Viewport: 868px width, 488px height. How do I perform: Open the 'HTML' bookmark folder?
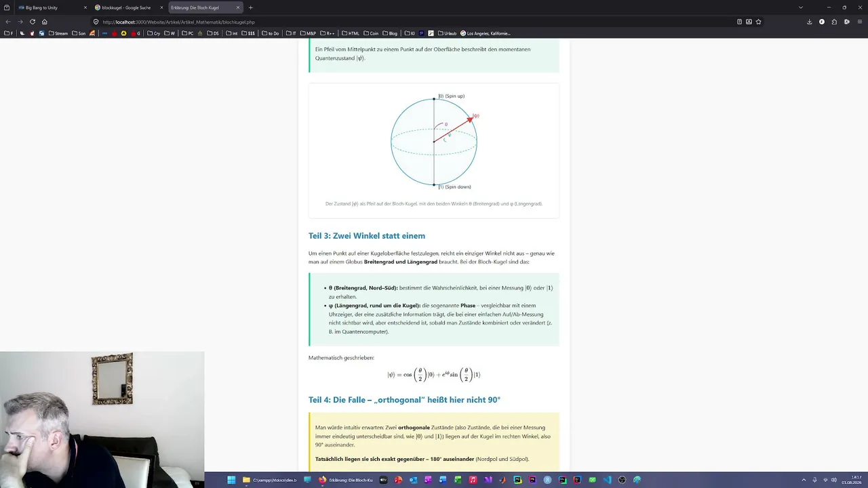tap(351, 33)
